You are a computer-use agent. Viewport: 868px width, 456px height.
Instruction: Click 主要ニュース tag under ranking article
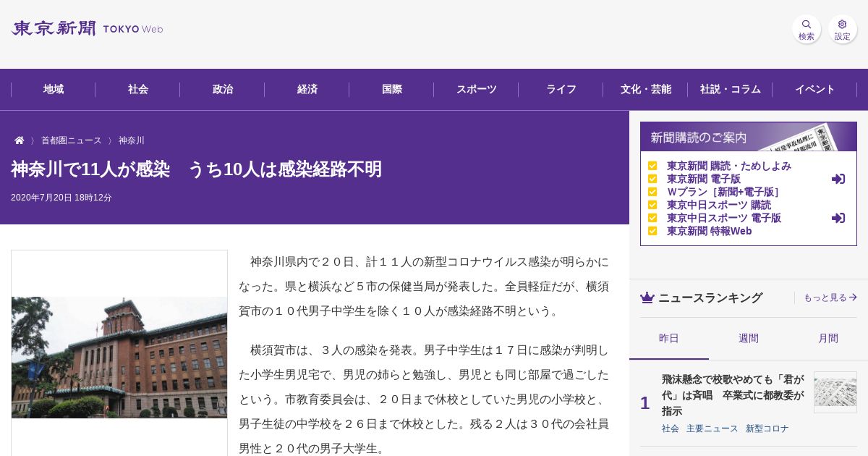(712, 428)
